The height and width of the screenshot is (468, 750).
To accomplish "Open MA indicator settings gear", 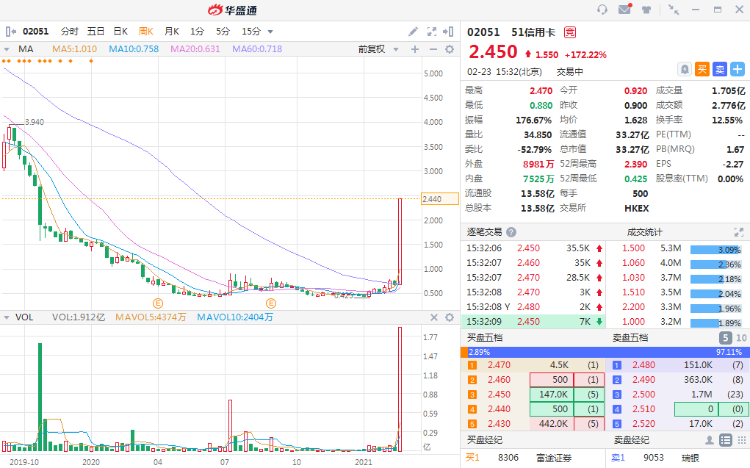I will click(x=450, y=49).
